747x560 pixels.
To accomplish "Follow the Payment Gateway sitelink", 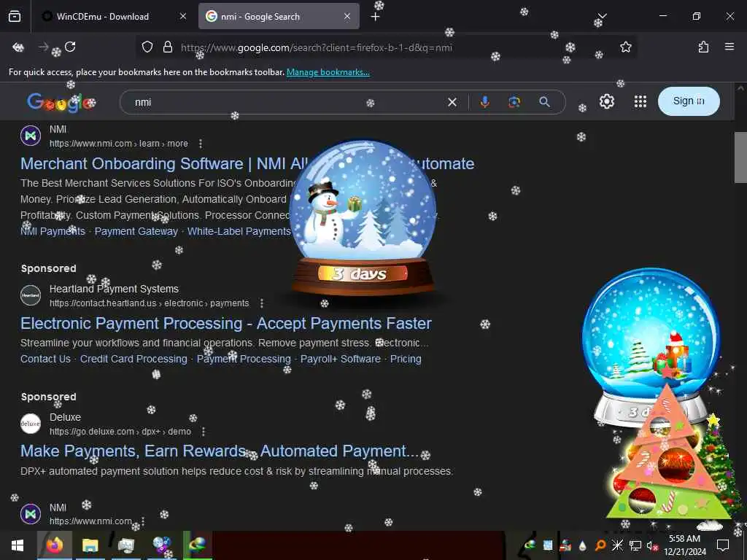I will (136, 231).
